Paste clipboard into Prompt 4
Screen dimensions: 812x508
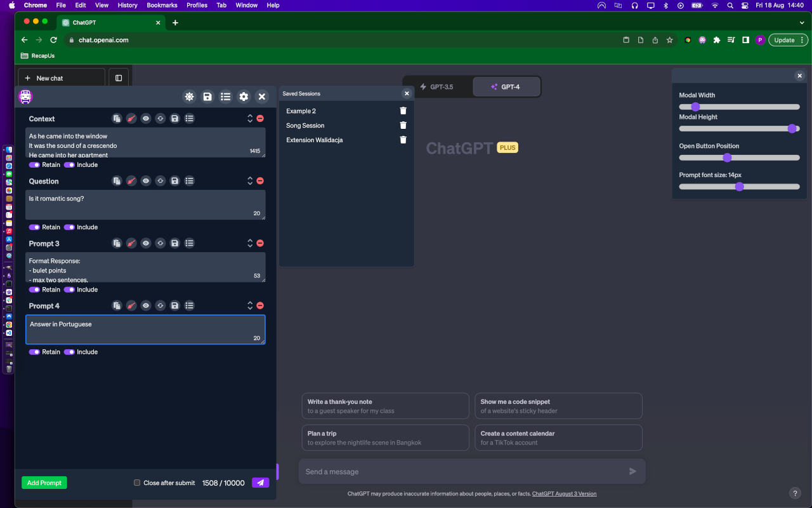(117, 305)
